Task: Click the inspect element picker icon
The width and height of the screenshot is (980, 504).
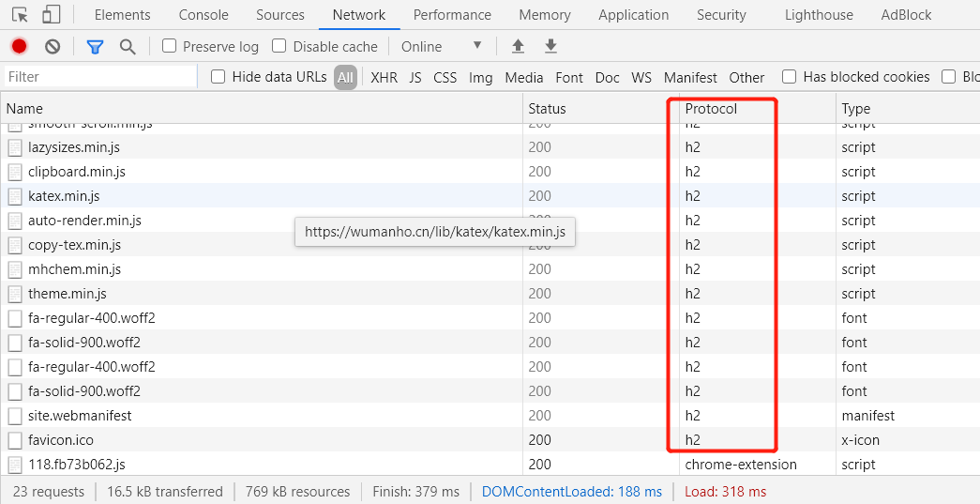Action: [x=20, y=15]
